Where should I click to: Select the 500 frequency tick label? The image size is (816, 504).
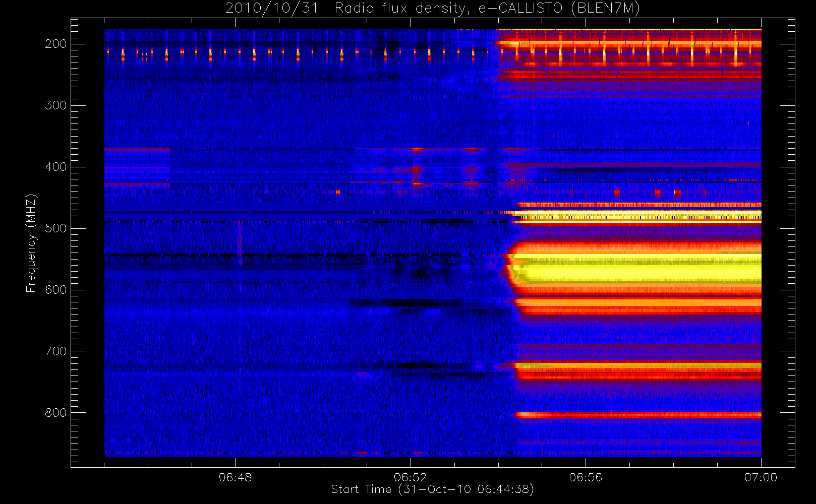56,228
